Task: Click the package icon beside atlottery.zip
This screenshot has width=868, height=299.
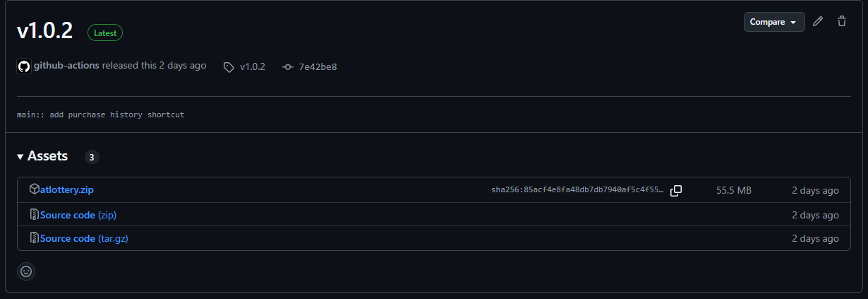Action: [35, 189]
